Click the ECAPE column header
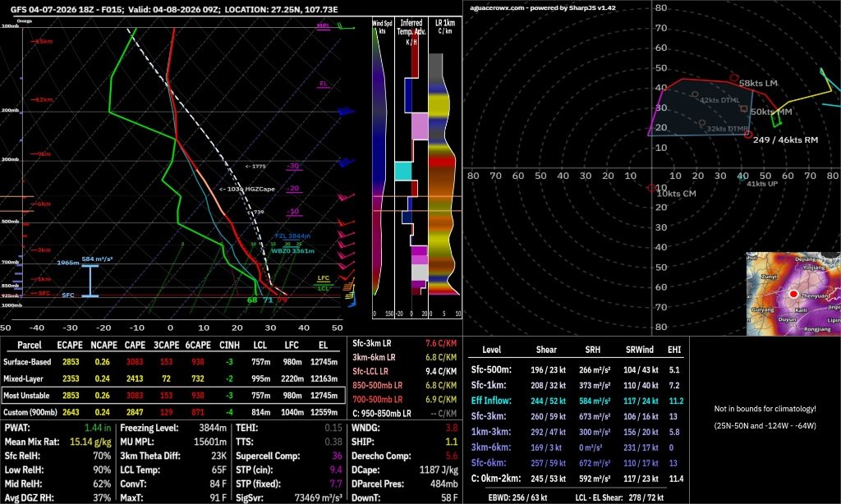This screenshot has height=504, width=841. tap(70, 345)
